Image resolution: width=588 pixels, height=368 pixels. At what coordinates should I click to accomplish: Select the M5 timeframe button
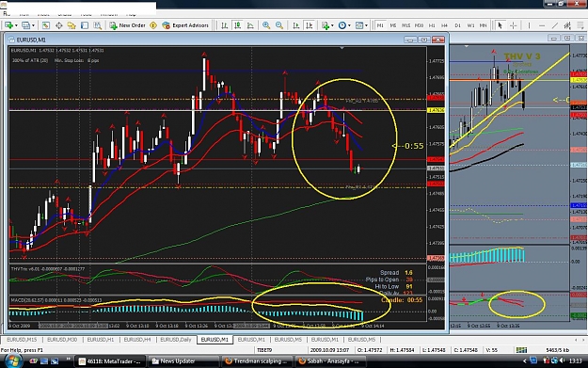pyautogui.click(x=393, y=25)
